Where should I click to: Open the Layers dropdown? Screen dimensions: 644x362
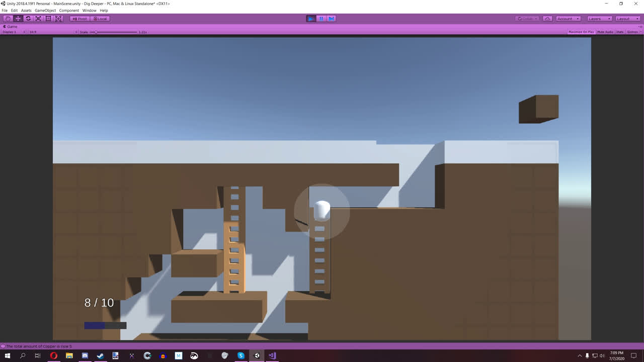[x=599, y=19]
